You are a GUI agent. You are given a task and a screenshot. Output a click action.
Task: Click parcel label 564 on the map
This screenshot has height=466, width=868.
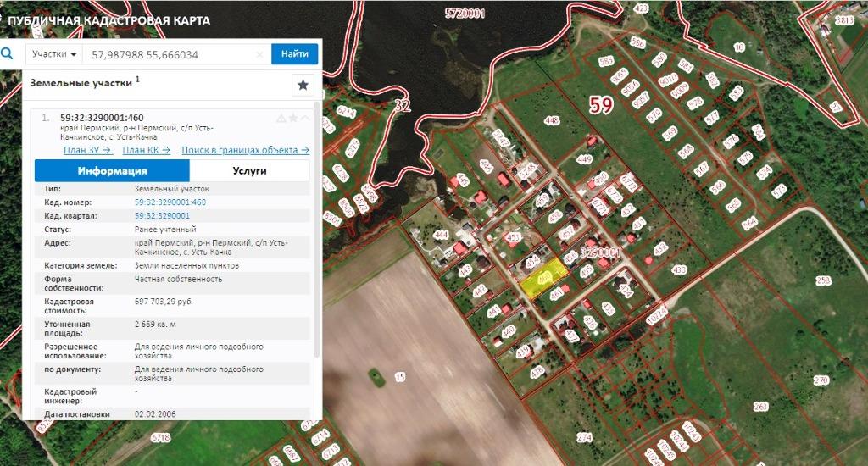pos(750,224)
